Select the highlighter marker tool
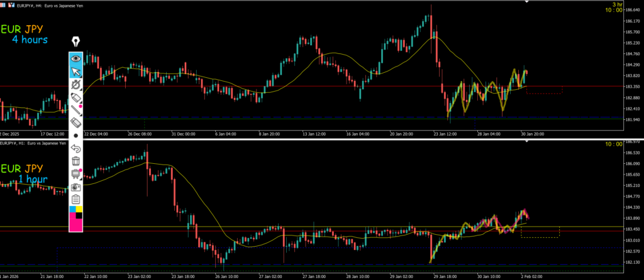 click(x=77, y=97)
